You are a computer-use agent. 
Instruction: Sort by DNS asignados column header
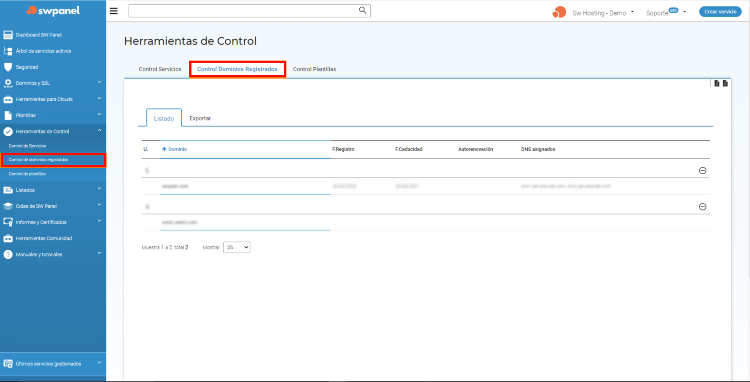click(538, 149)
